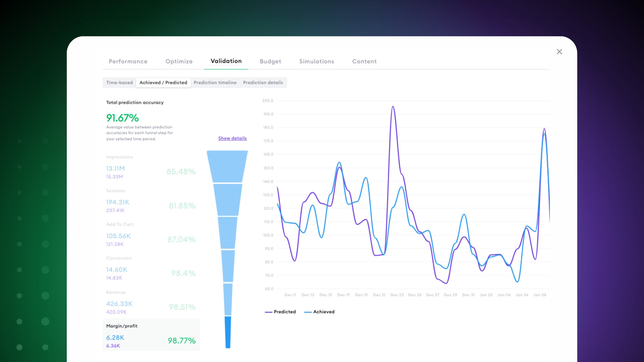This screenshot has width=644, height=362.
Task: Open the Simulations tab
Action: pos(316,61)
